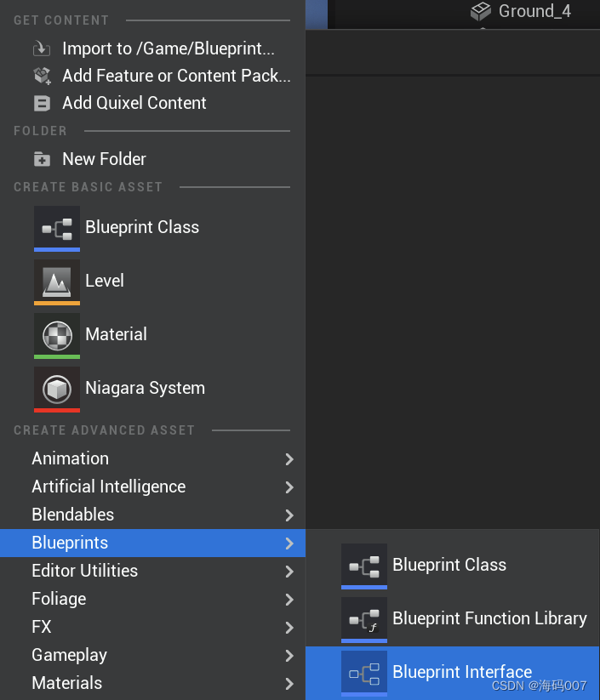This screenshot has height=700, width=600.
Task: Create a new Material asset
Action: tap(153, 336)
